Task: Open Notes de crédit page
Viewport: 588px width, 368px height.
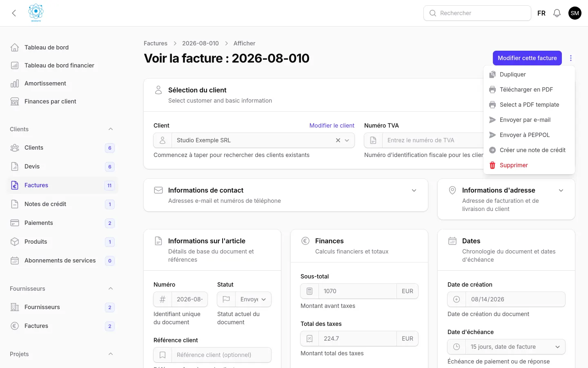Action: point(62,204)
